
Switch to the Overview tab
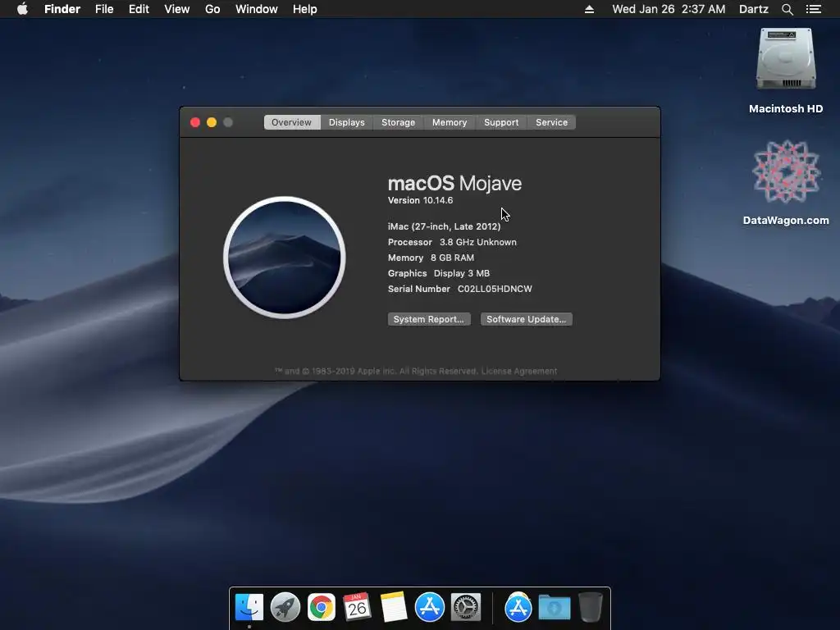click(x=291, y=122)
